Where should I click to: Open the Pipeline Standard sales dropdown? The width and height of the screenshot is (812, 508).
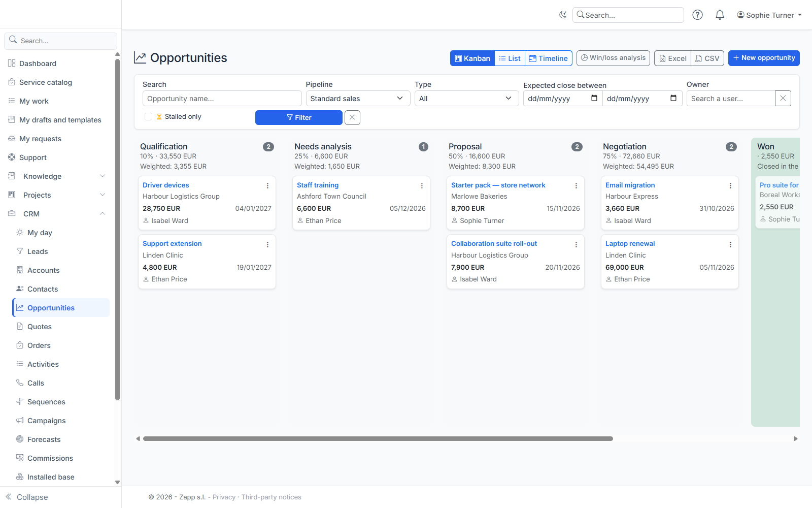pos(358,99)
